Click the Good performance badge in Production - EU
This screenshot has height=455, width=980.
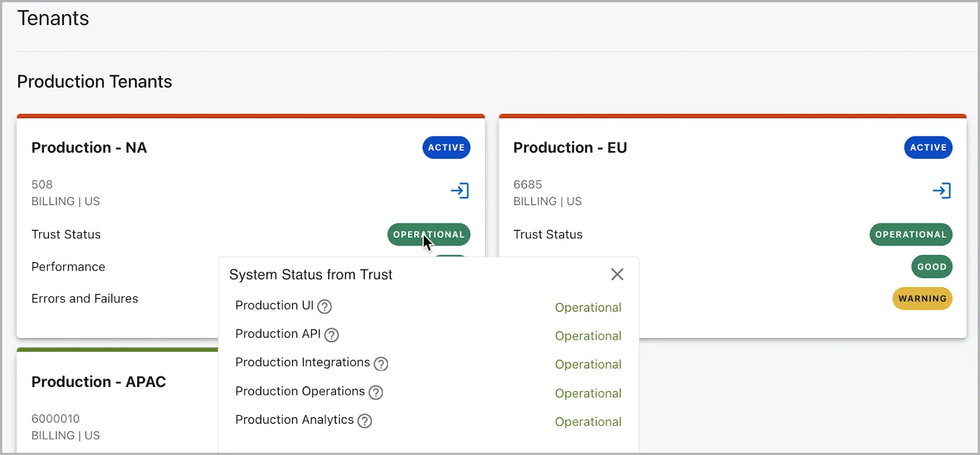(932, 266)
